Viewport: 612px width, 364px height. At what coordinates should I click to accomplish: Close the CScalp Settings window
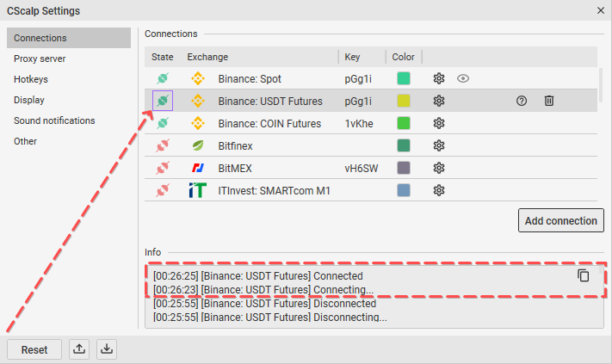point(600,10)
